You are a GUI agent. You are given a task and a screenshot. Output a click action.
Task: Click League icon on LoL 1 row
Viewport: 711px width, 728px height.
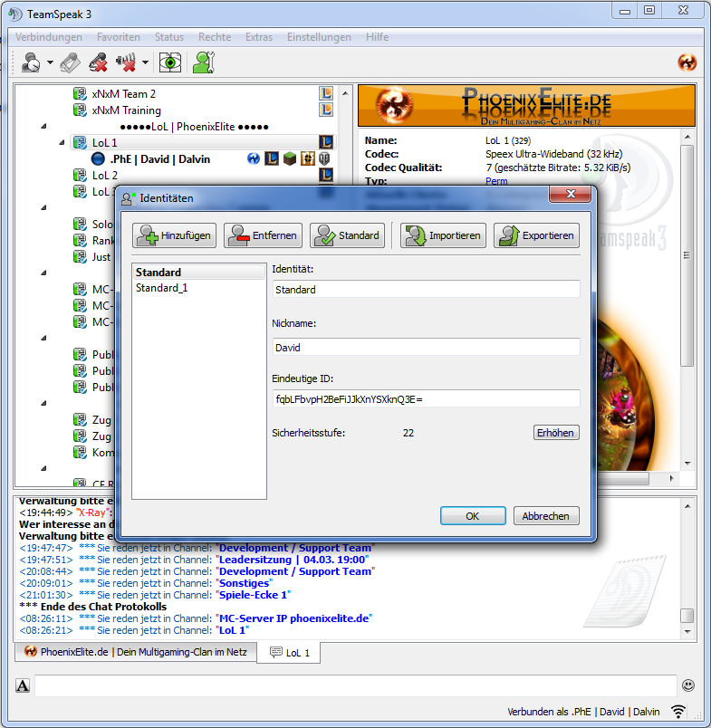(x=326, y=142)
